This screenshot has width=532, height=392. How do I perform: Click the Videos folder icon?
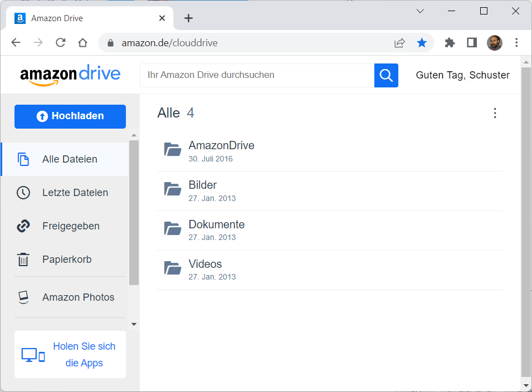pos(173,268)
